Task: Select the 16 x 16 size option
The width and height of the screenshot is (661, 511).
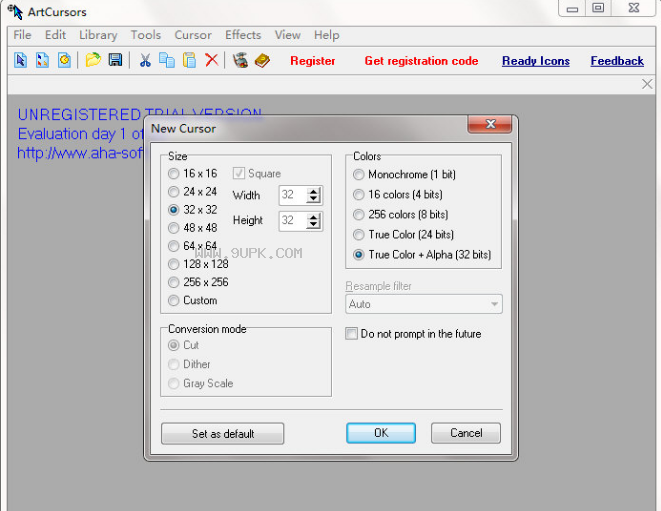Action: click(192, 173)
